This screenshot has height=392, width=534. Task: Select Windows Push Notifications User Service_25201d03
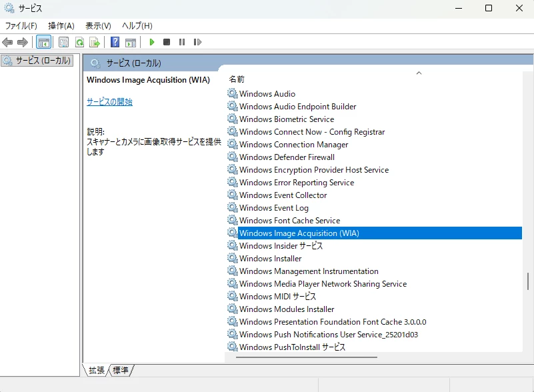point(329,335)
